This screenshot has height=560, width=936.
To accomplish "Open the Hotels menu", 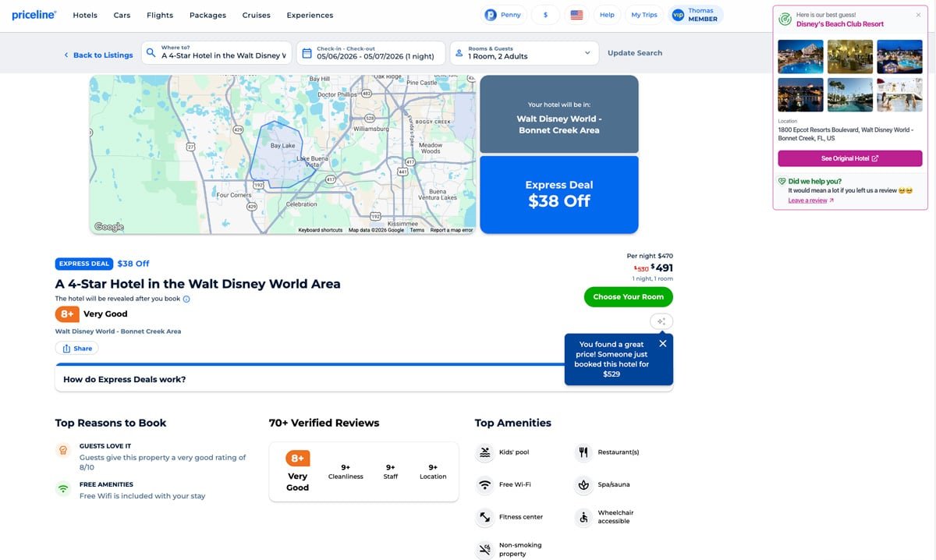I will pyautogui.click(x=85, y=15).
